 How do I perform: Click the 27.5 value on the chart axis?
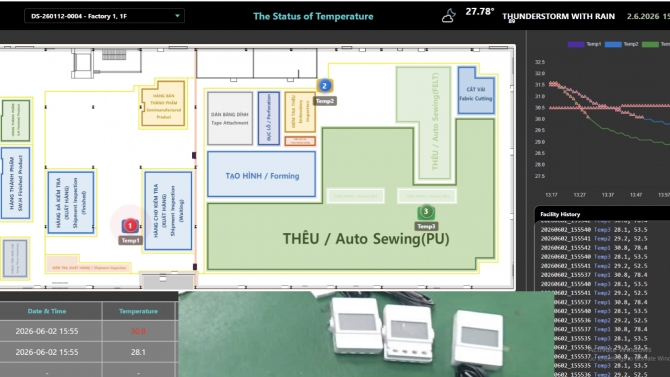click(540, 176)
